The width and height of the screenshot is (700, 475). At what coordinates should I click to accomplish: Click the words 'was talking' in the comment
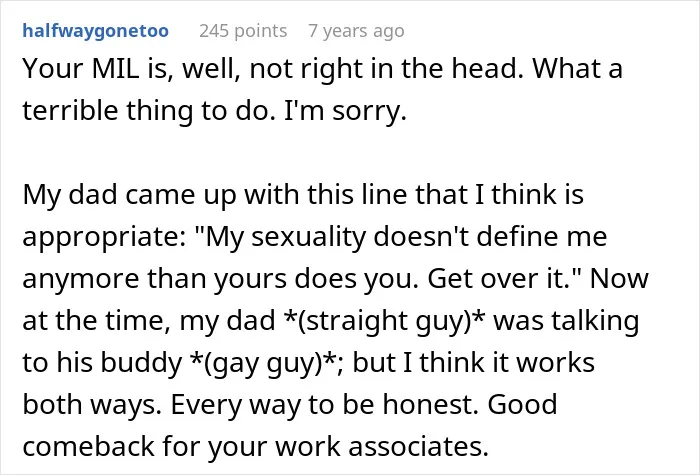point(566,321)
